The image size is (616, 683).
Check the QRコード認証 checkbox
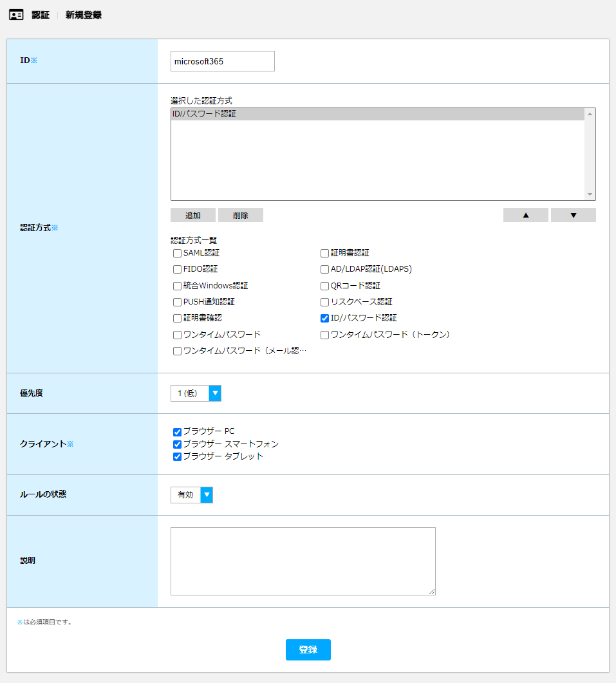pyautogui.click(x=324, y=286)
